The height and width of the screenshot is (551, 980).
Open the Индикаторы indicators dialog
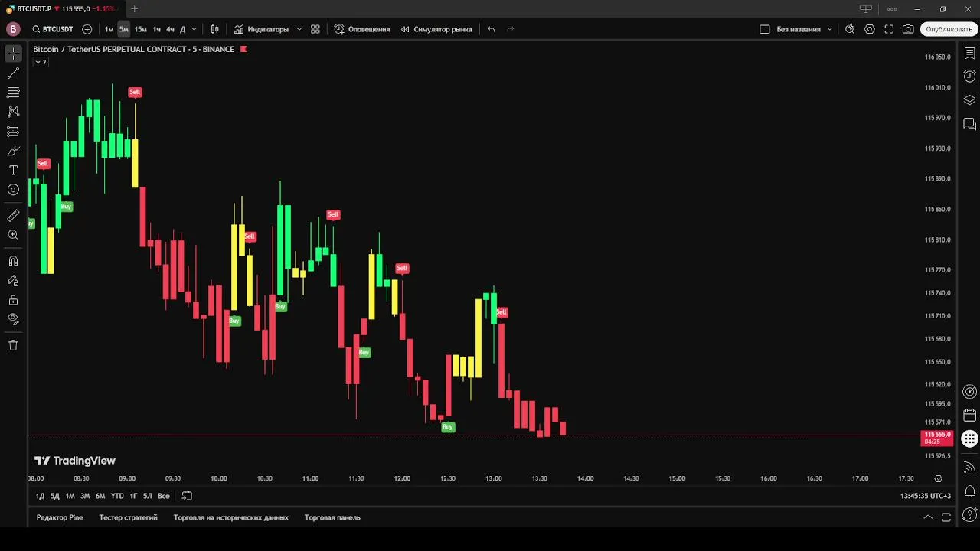(x=261, y=29)
